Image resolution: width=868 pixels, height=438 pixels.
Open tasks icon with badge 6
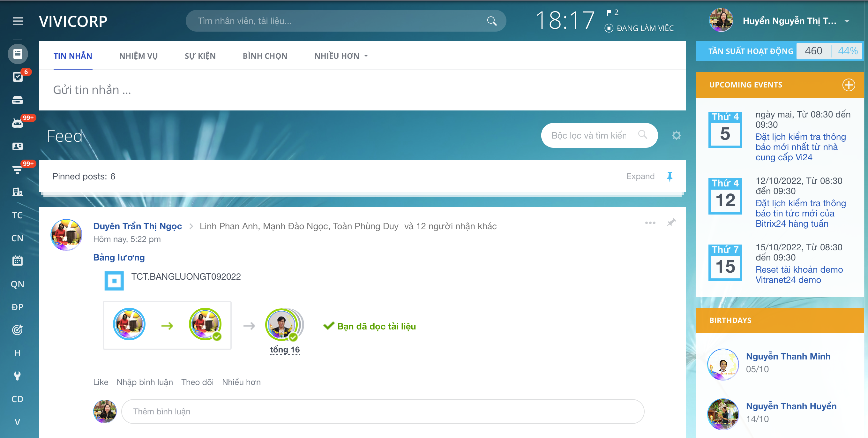[18, 77]
